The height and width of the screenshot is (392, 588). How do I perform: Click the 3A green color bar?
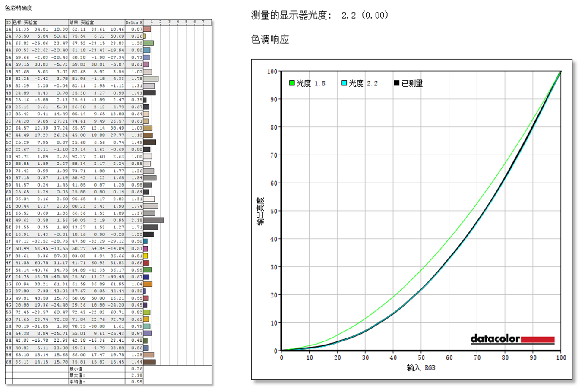click(x=149, y=43)
